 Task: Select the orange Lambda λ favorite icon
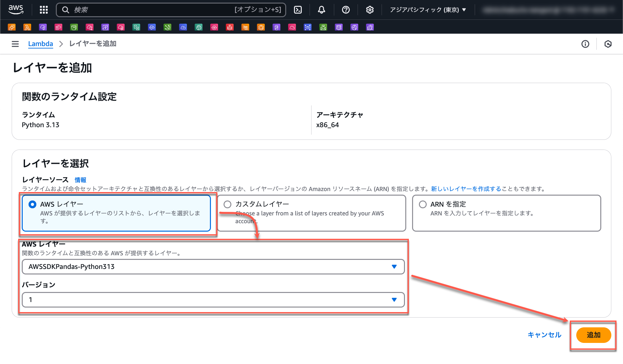[x=27, y=27]
